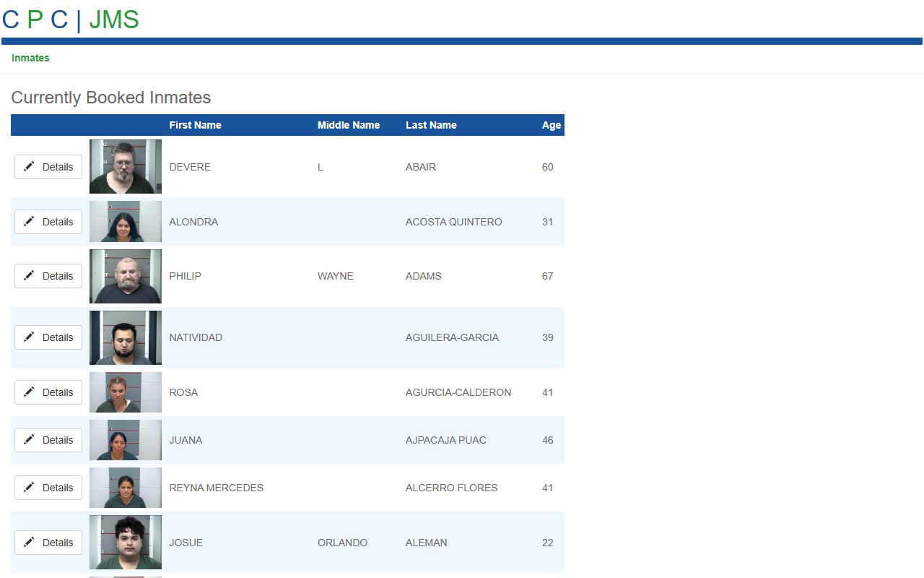Select the mugshot thumbnail in the ACOSTA QUINTERO row
Screen dimensions: 924x578
coord(126,221)
